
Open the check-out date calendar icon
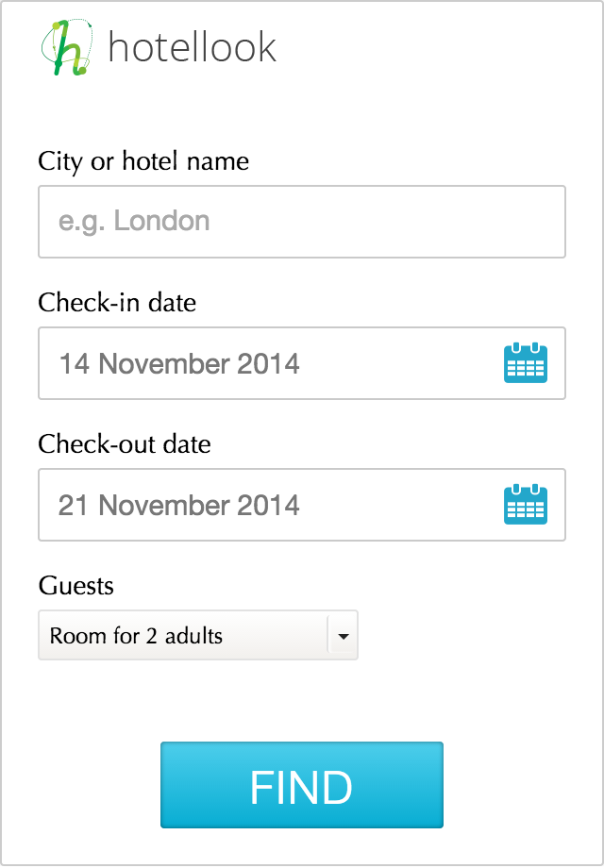(526, 505)
